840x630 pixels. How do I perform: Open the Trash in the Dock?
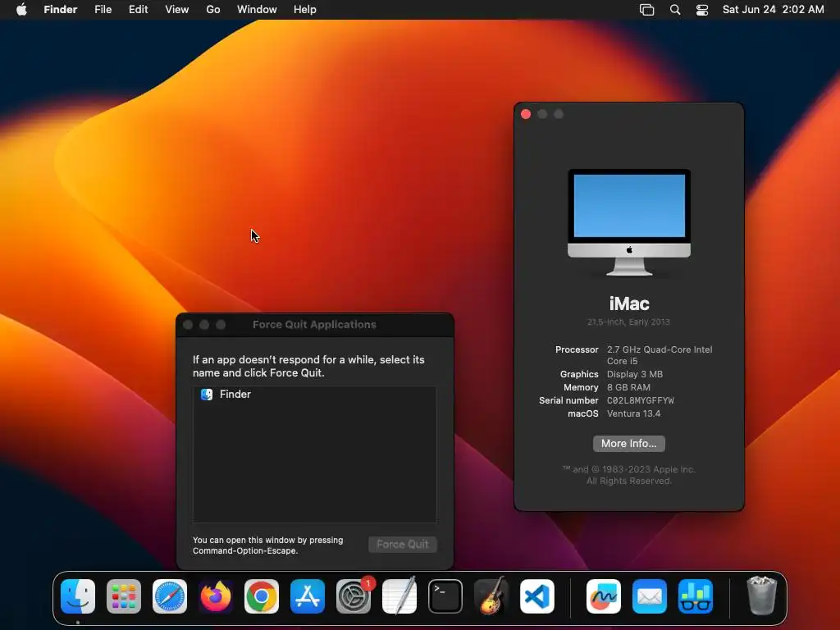click(x=762, y=596)
